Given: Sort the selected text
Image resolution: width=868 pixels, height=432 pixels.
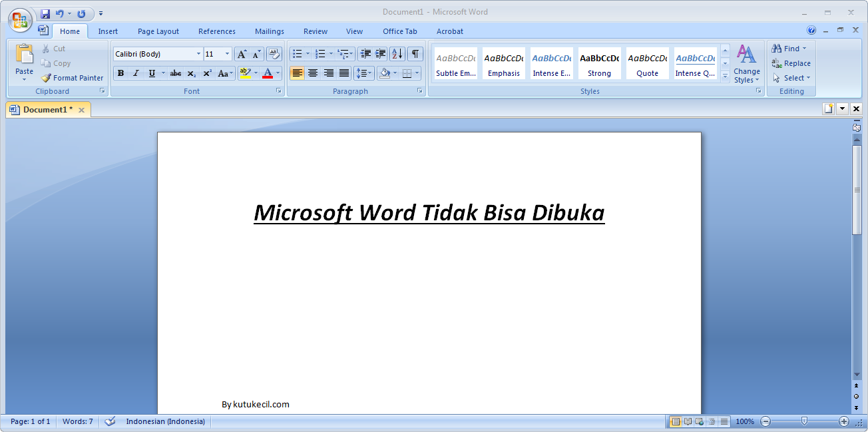Looking at the screenshot, I should [x=397, y=54].
